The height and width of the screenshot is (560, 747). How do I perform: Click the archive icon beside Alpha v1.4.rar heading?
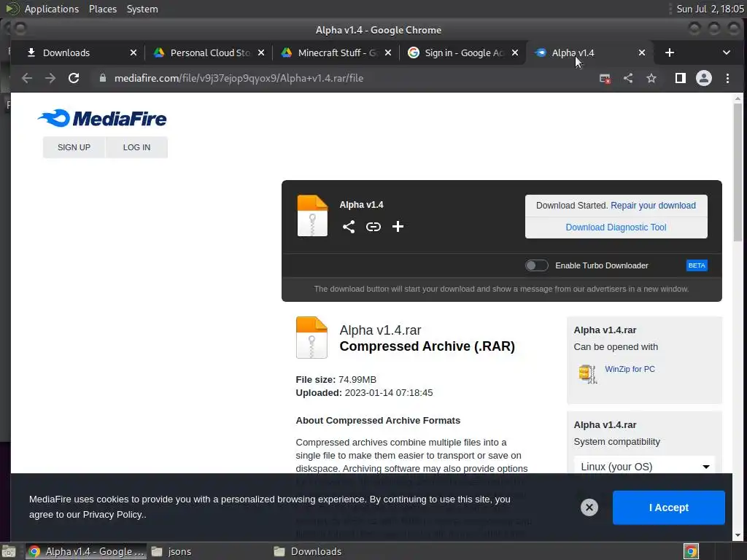[311, 338]
